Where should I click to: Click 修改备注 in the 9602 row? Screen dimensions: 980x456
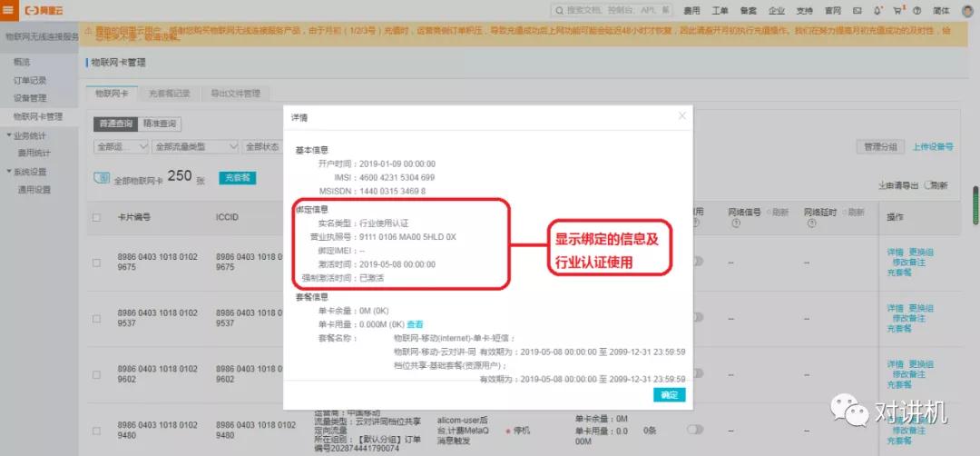click(908, 374)
